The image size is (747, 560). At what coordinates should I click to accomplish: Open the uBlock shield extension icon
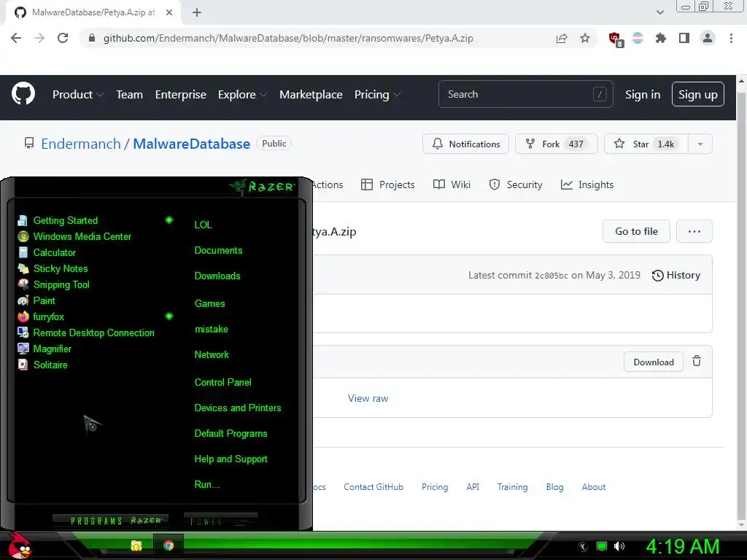point(616,39)
